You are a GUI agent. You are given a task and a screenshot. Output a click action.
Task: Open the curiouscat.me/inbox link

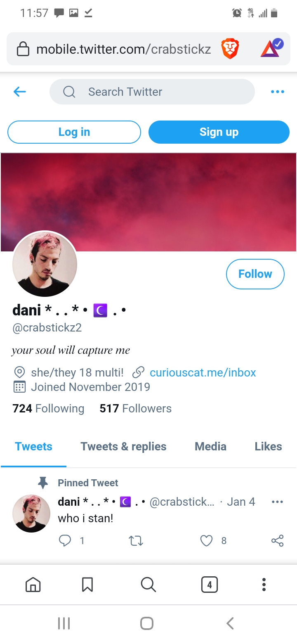[203, 372]
